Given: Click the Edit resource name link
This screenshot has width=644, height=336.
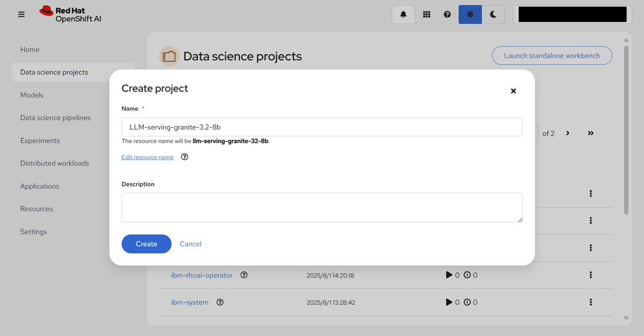Looking at the screenshot, I should 147,157.
